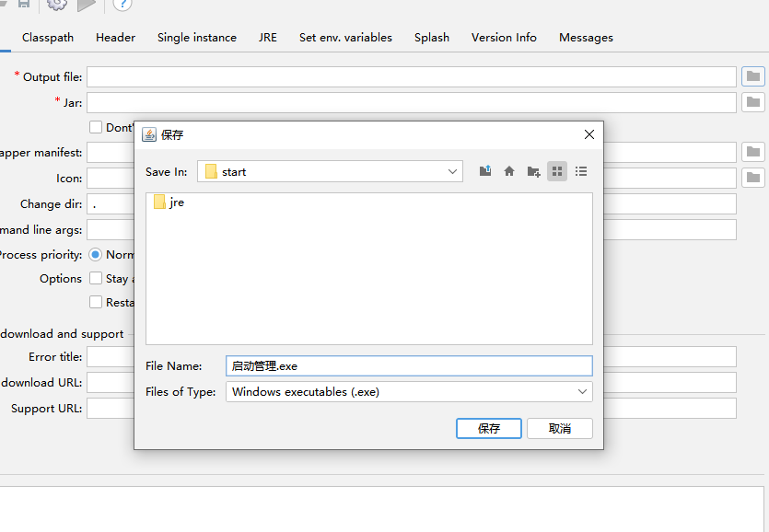Screen dimensions: 769x532
Task: Switch save dialog to details list view
Action: click(581, 171)
